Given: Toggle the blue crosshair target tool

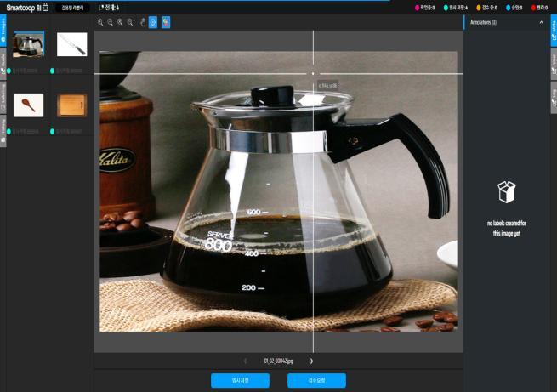Looking at the screenshot, I should pyautogui.click(x=153, y=22).
